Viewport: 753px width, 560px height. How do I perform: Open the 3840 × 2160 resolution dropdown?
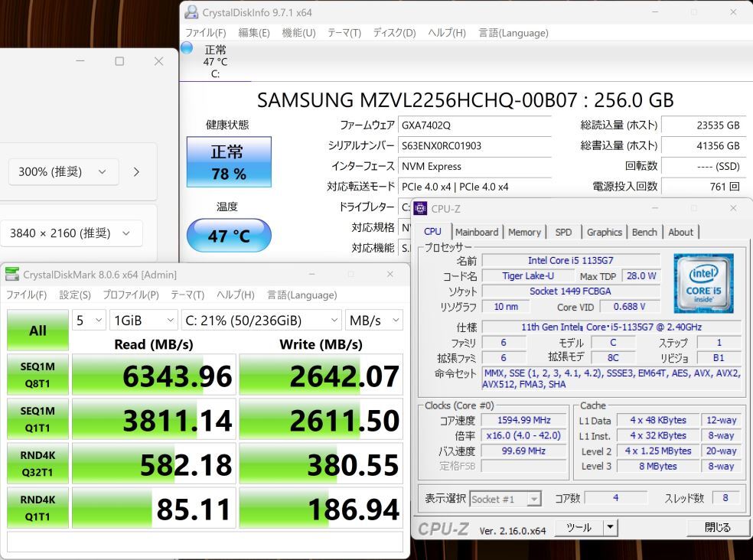[72, 233]
